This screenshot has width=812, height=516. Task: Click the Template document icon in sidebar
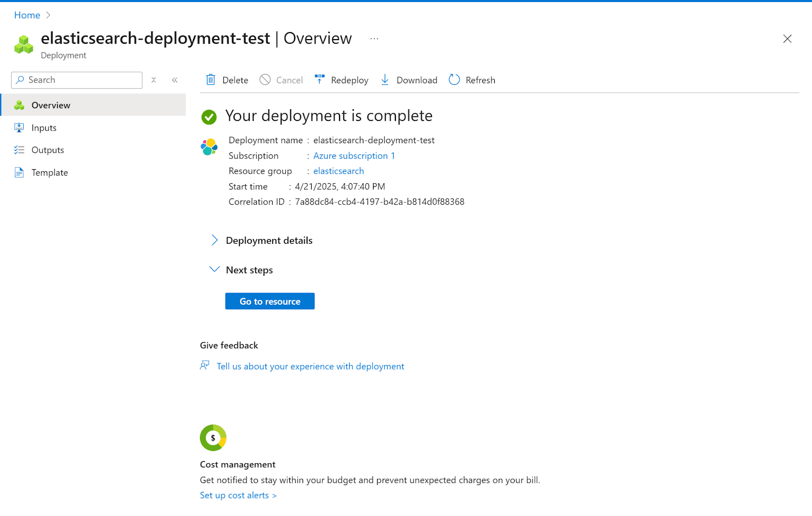[19, 172]
